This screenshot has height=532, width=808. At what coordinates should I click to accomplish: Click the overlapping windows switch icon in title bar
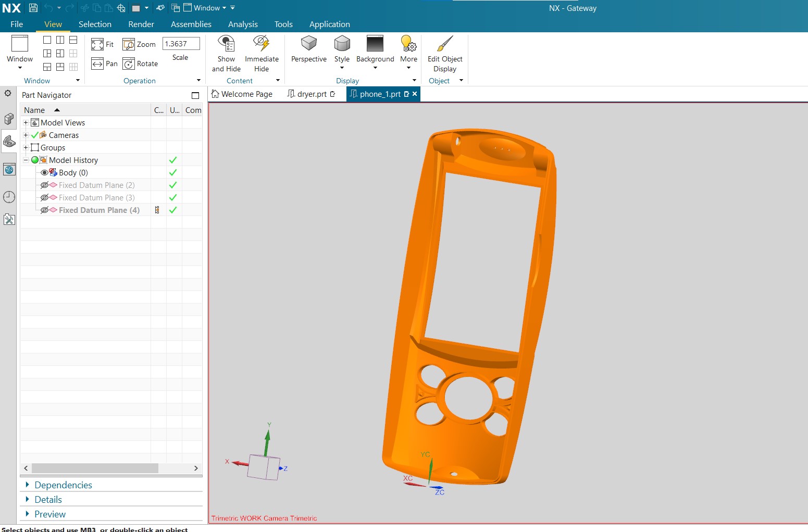tap(176, 8)
